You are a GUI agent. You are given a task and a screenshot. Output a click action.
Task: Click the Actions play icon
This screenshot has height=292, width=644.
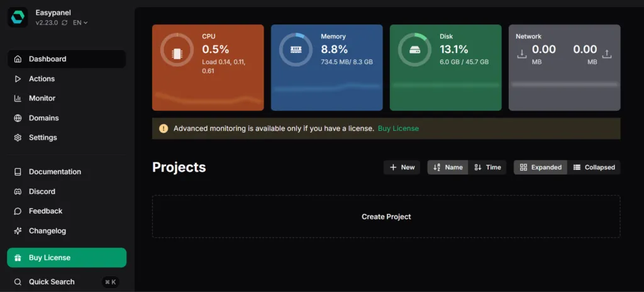click(18, 79)
